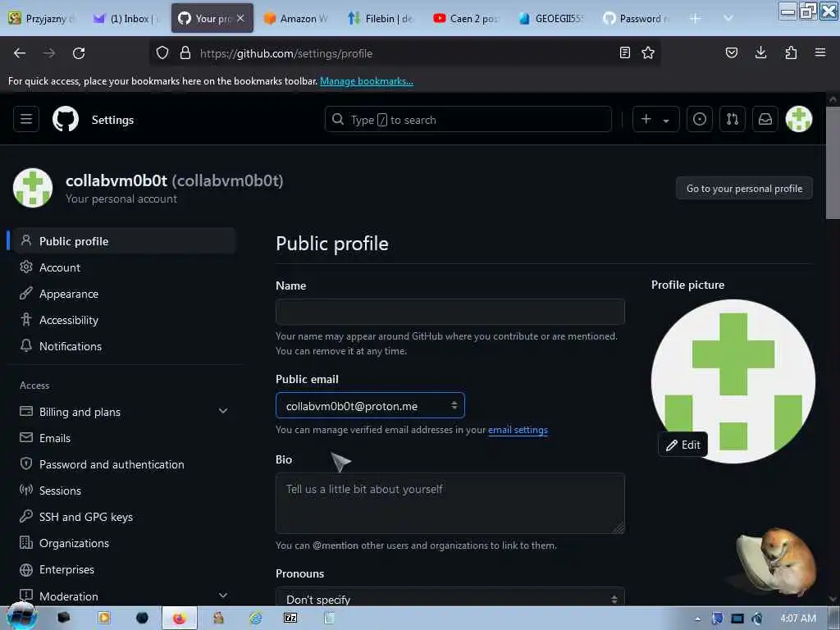Viewport: 840px width, 630px height.
Task: Click the tracking protection shield icon
Action: pos(162,52)
